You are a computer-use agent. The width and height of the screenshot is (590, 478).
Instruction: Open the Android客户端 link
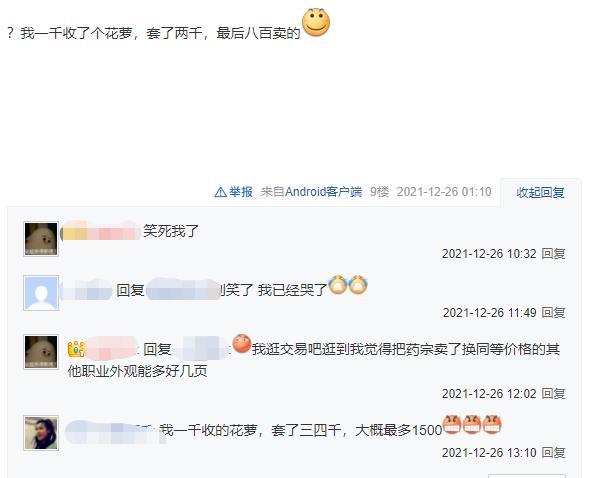point(323,192)
